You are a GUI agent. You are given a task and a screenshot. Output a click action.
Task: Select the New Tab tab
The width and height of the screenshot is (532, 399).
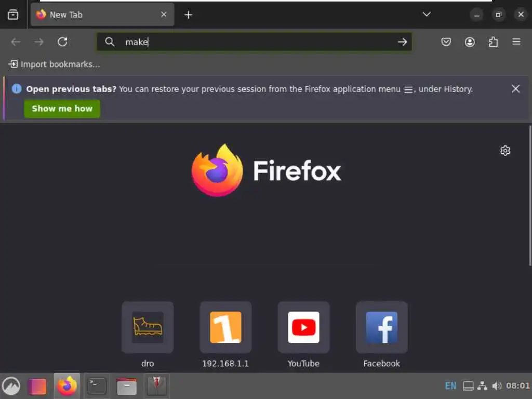102,15
